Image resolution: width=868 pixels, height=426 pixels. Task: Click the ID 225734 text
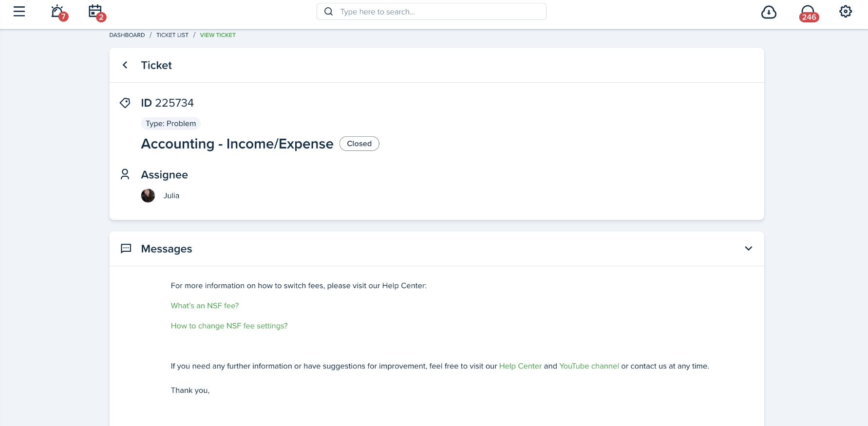point(168,103)
